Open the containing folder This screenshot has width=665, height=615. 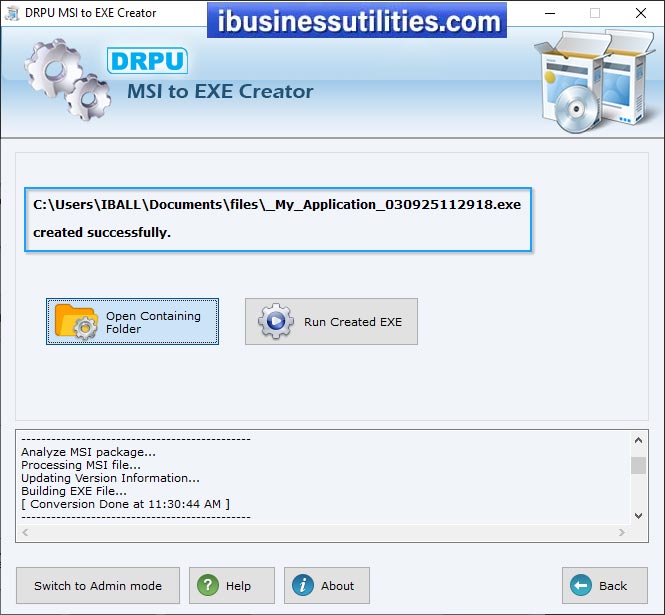pos(132,321)
